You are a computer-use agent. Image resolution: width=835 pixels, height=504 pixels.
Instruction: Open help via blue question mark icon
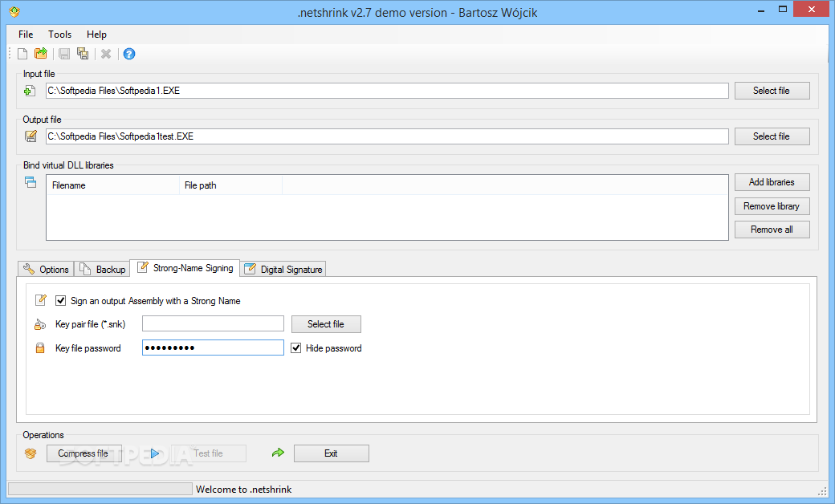[129, 54]
